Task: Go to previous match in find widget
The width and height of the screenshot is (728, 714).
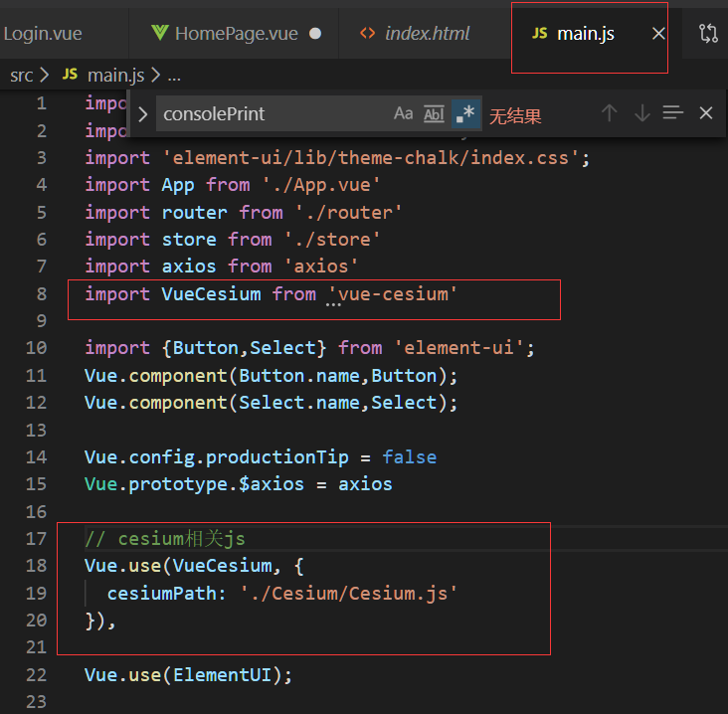Action: tap(610, 113)
